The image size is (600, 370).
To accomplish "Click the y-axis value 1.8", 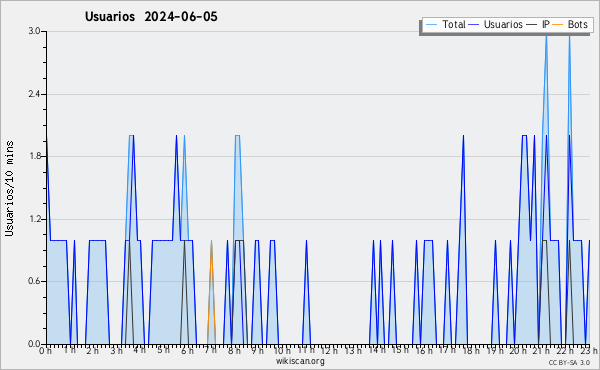I will tap(34, 156).
